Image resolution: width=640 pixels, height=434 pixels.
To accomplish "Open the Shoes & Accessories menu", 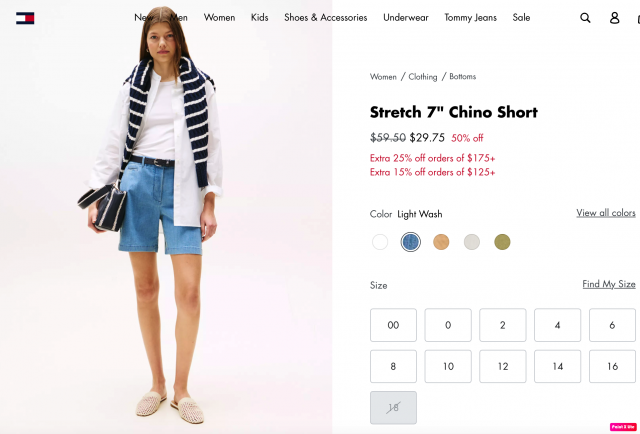I will (x=326, y=18).
